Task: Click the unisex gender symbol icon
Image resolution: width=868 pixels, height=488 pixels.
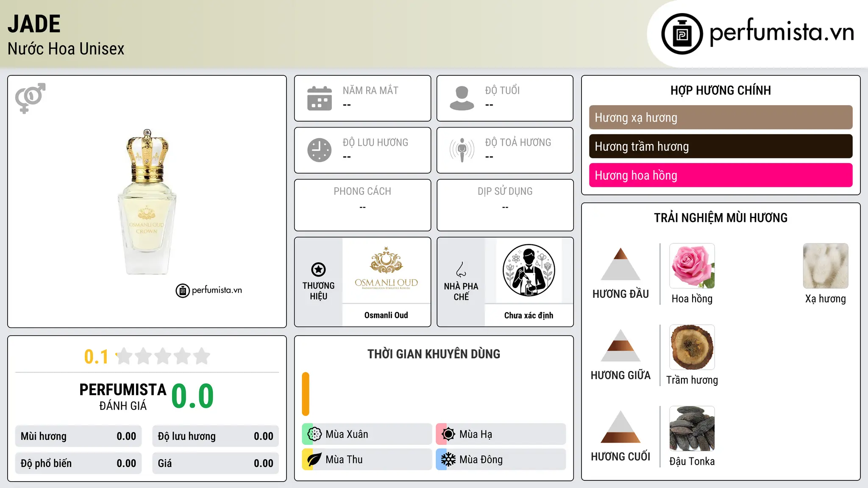Action: (x=30, y=98)
